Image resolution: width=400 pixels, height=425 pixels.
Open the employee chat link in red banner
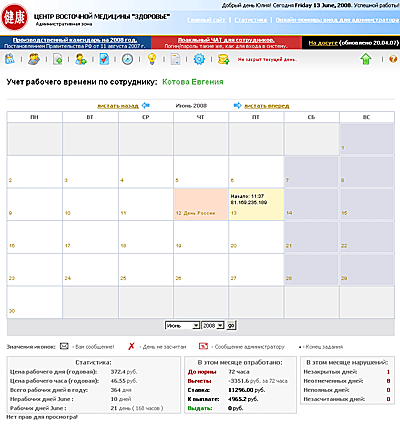(x=226, y=40)
